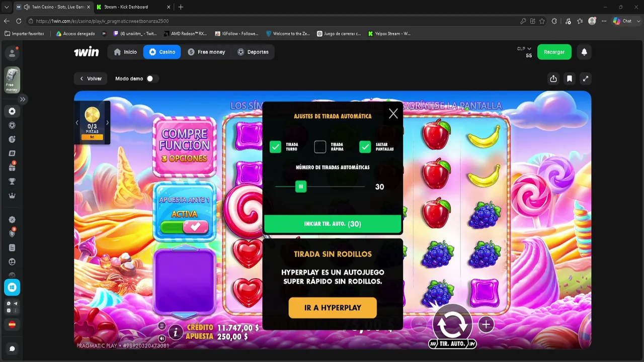
Task: Close the 1win Casino browser tab
Action: tap(89, 7)
